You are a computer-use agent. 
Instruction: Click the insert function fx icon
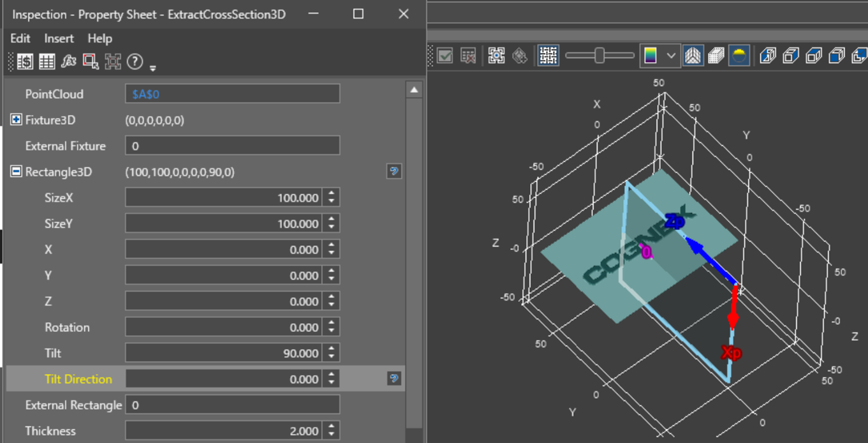coord(68,61)
